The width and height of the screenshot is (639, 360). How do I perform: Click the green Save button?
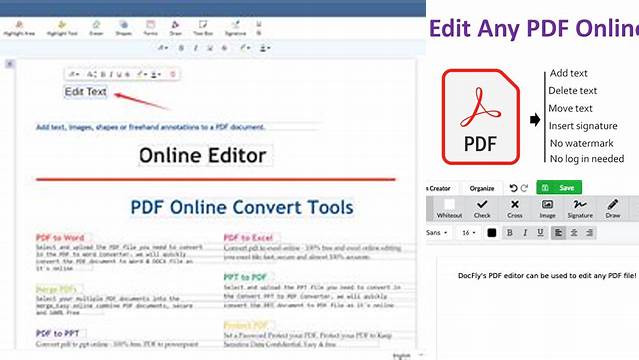click(559, 188)
